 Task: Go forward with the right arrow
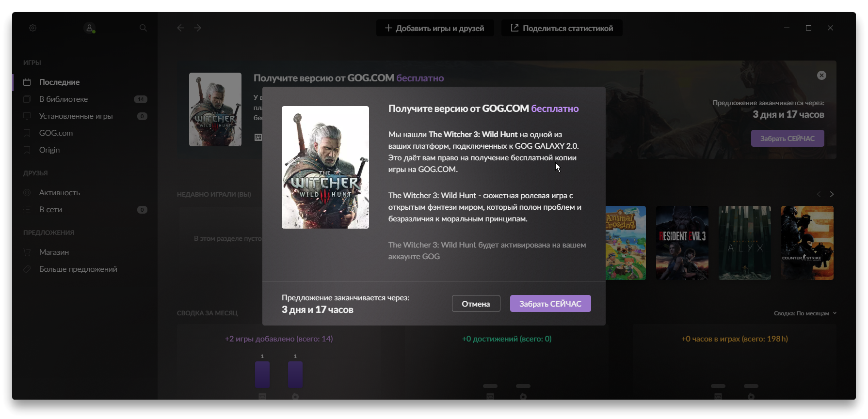click(x=198, y=28)
